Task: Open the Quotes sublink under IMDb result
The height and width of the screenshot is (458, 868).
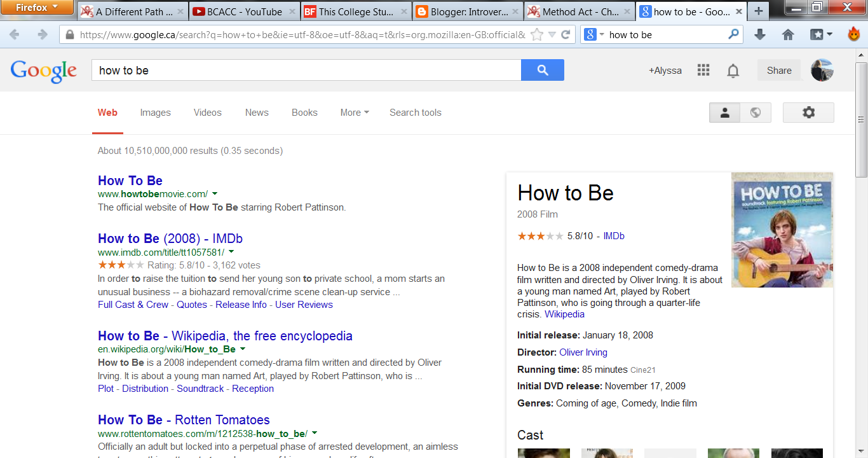Action: click(x=192, y=305)
